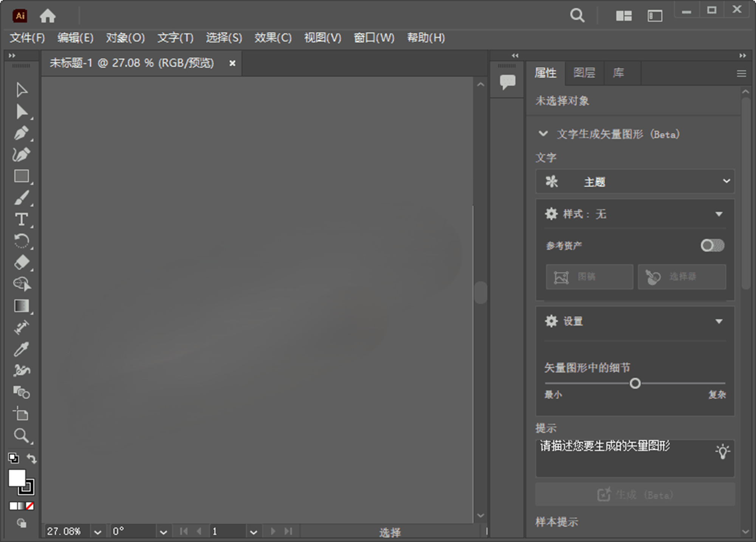The image size is (756, 542).
Task: Open the properties panel hamburger menu
Action: click(x=741, y=73)
